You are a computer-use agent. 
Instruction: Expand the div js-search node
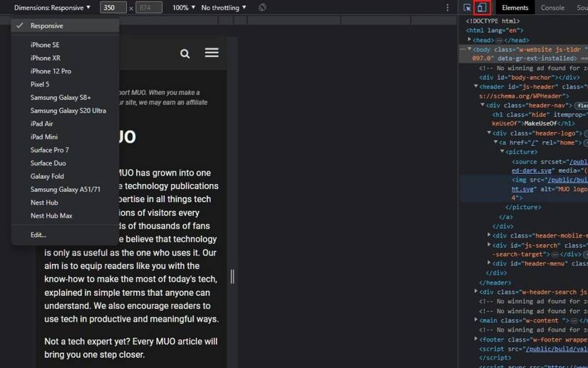pos(489,245)
